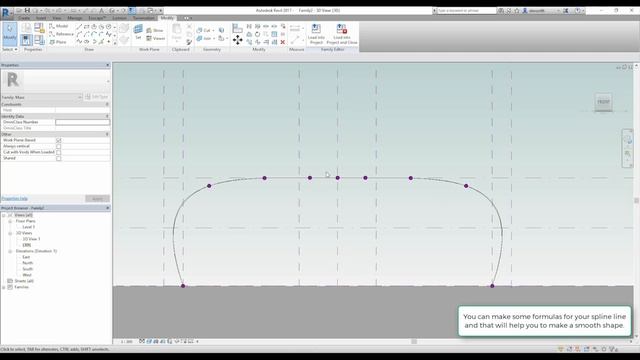Open Level 1 floor plan in browser
640x360 pixels.
coord(29,227)
